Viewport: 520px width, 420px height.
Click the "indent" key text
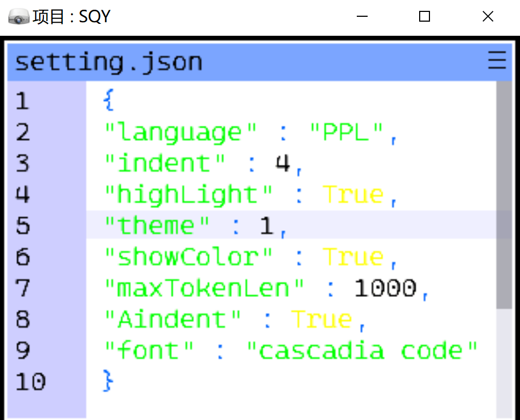[x=165, y=163]
